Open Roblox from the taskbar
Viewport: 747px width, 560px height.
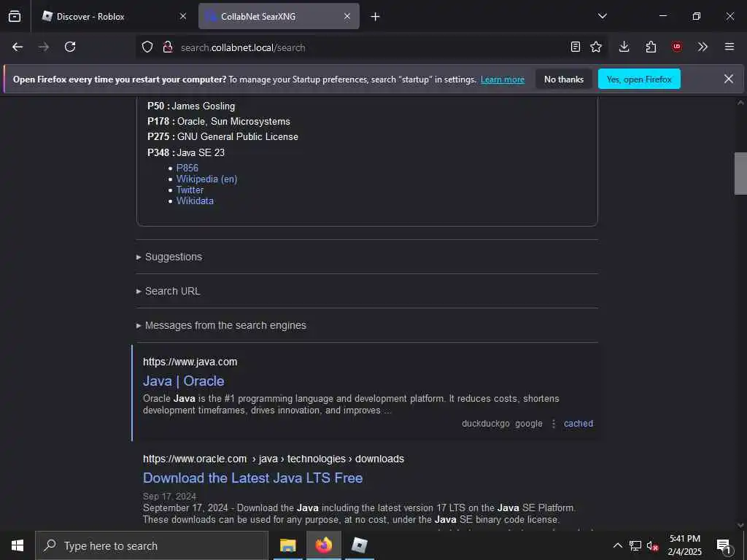click(359, 545)
